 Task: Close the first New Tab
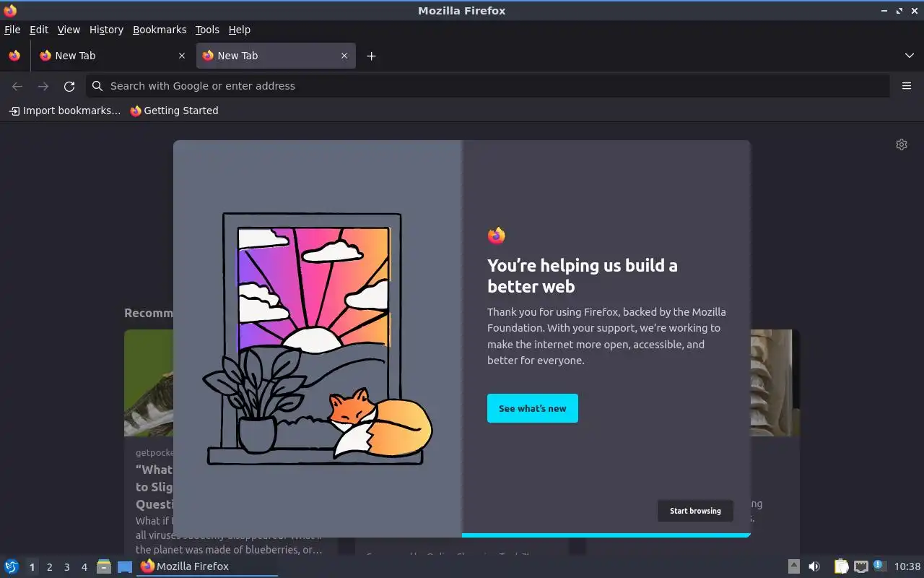pos(181,56)
